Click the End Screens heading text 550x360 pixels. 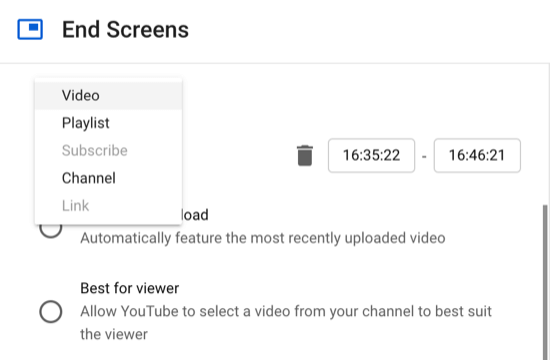pyautogui.click(x=125, y=29)
